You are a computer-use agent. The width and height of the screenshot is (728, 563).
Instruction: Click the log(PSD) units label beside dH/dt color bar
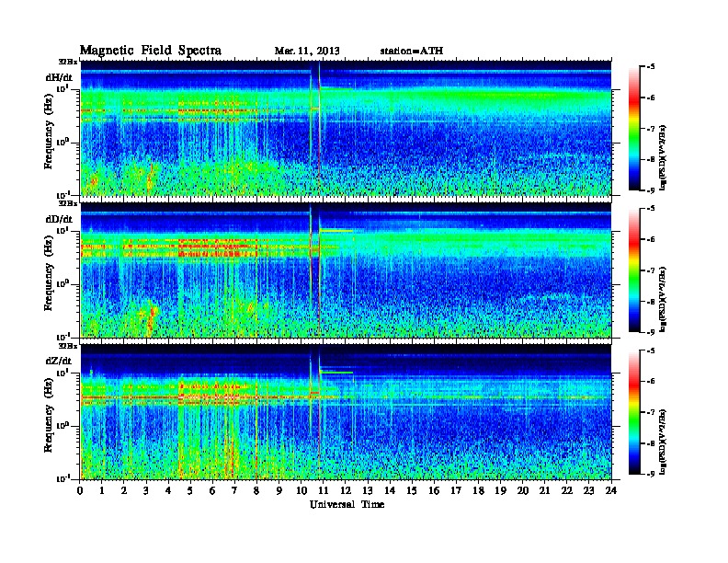(663, 157)
